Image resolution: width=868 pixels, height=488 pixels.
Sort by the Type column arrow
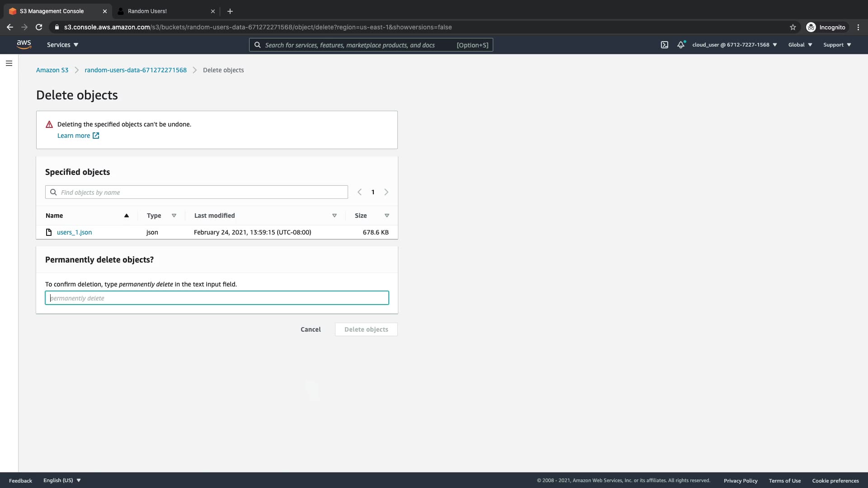click(x=174, y=216)
